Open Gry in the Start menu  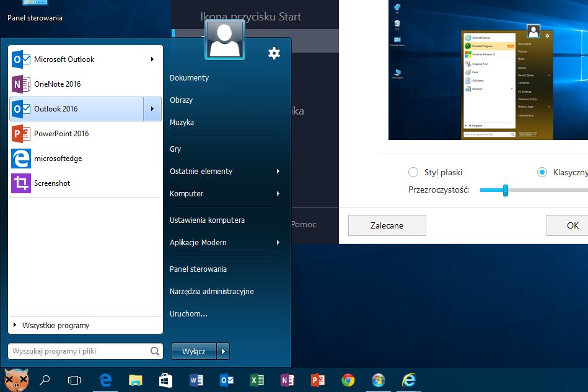(175, 149)
